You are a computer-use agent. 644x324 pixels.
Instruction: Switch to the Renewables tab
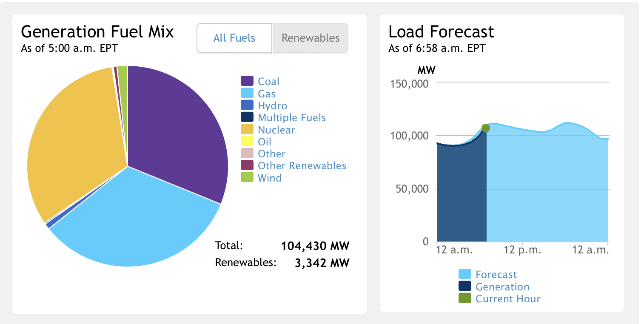[311, 38]
